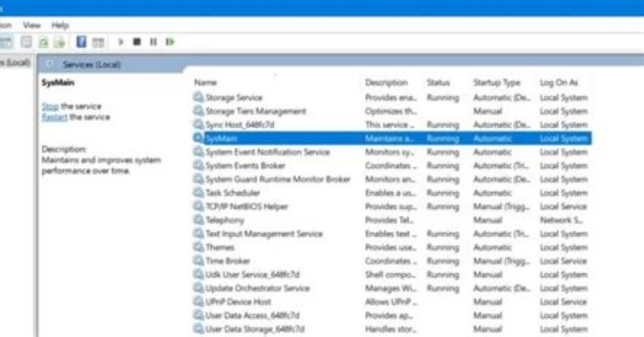Click the Pause Service toolbar icon

tap(153, 41)
